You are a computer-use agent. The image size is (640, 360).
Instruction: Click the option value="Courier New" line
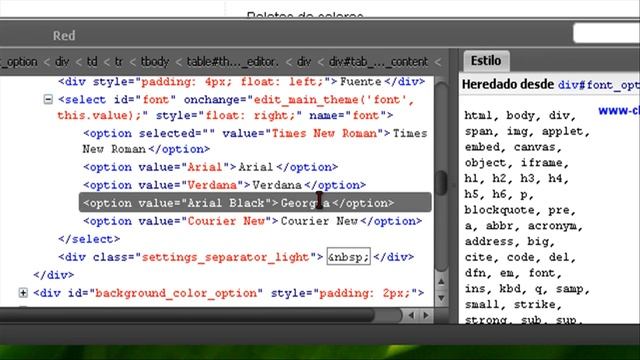tap(253, 221)
